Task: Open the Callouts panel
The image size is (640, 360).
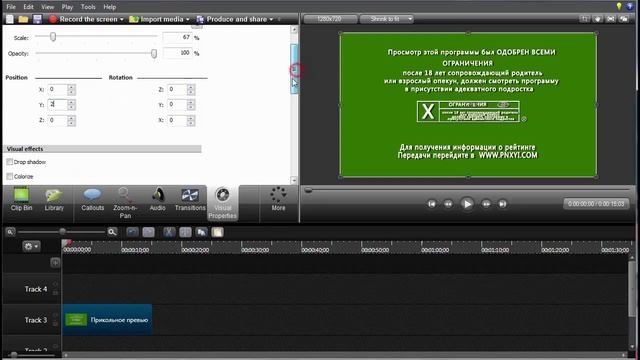Action: (92, 200)
